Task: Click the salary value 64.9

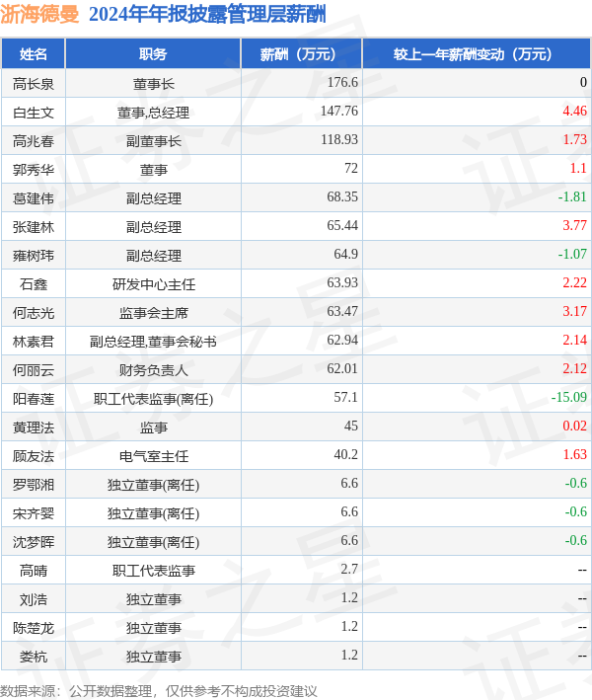Action: tap(345, 254)
